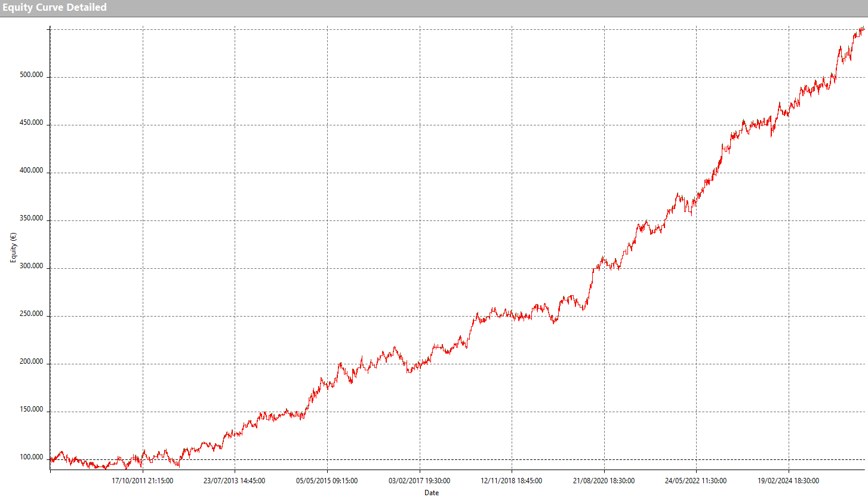Click the 500.000 y-axis tick label
The image size is (868, 497).
pyautogui.click(x=32, y=76)
